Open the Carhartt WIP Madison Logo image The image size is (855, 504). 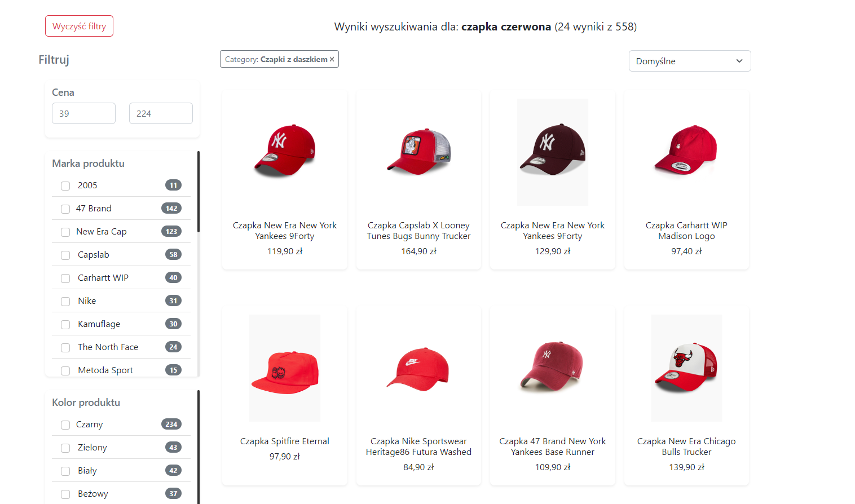pyautogui.click(x=686, y=151)
